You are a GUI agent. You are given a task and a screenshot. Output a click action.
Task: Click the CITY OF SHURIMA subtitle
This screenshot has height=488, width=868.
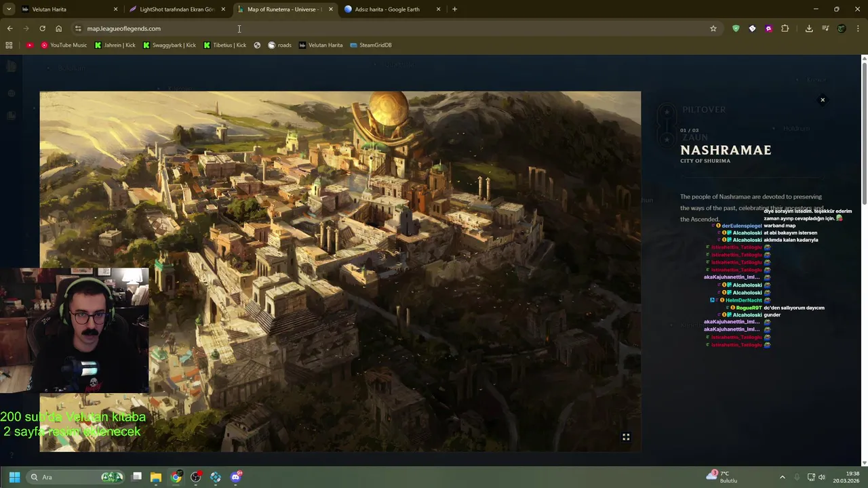click(705, 161)
